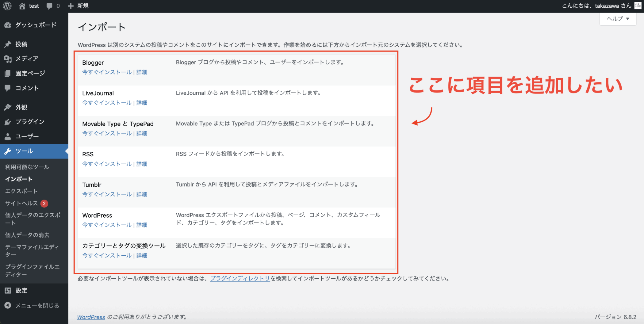Click the paintbrush icon for 外観
644x324 pixels.
(x=8, y=107)
